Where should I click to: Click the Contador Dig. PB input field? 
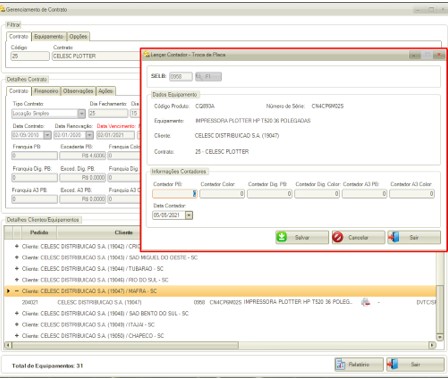[270, 194]
